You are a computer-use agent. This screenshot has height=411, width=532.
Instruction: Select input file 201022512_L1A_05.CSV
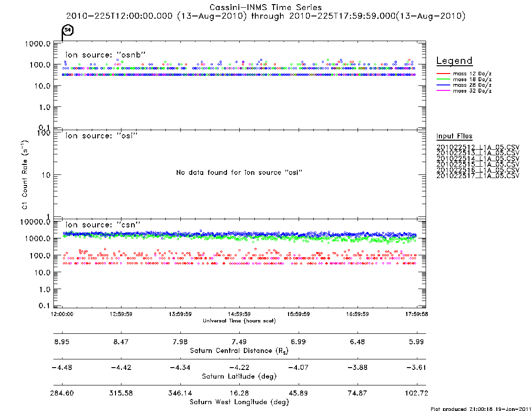point(478,148)
